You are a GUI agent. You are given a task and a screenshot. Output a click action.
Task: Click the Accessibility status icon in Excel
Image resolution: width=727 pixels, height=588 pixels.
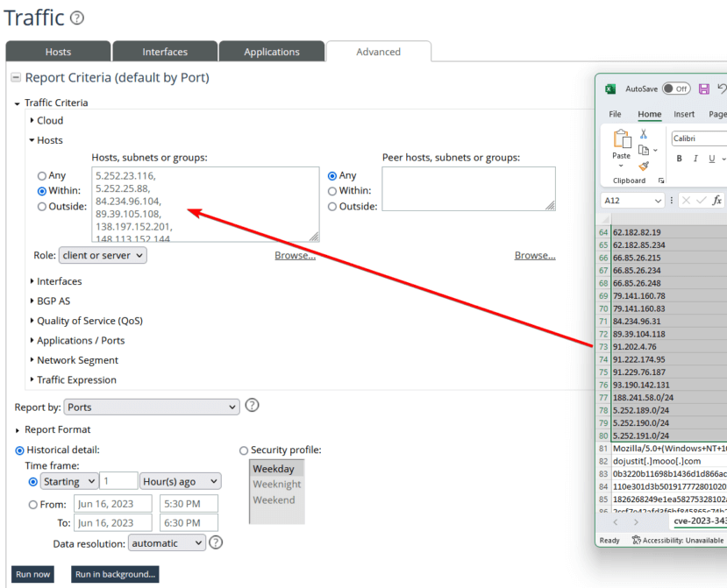pos(637,541)
